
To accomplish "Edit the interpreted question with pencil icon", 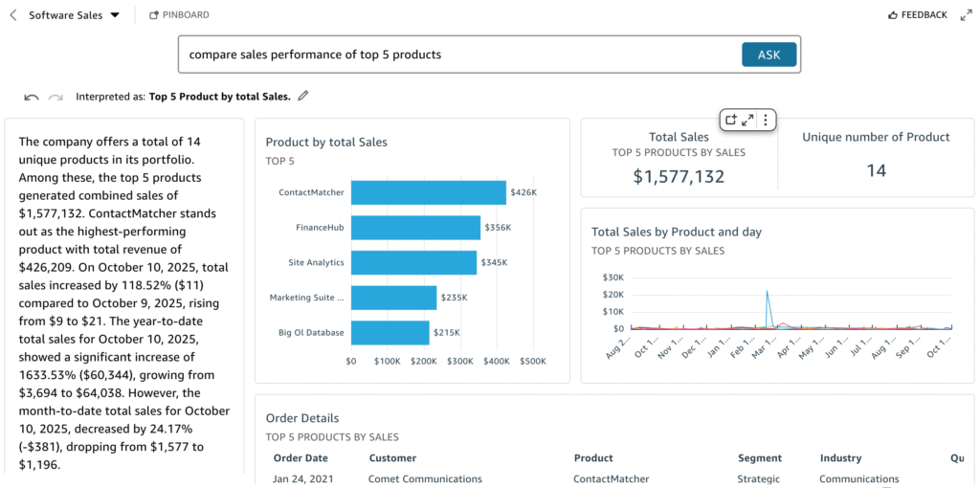I will tap(303, 96).
